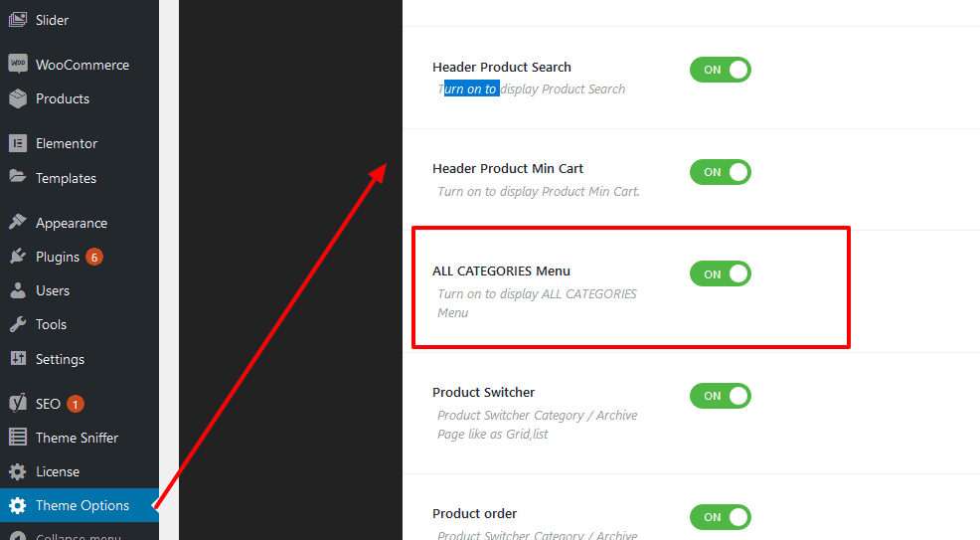
Task: Open Templates via its folder icon
Action: (x=18, y=177)
